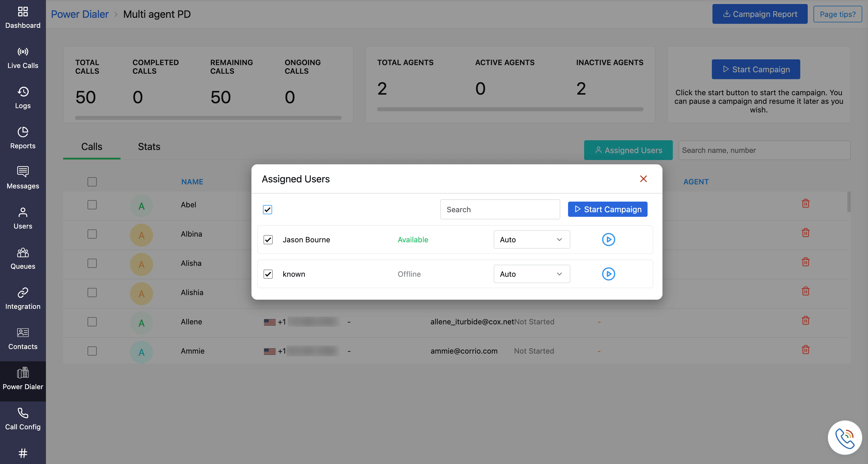Screen dimensions: 868x464
Task: Switch to the Stats tab
Action: 149,147
